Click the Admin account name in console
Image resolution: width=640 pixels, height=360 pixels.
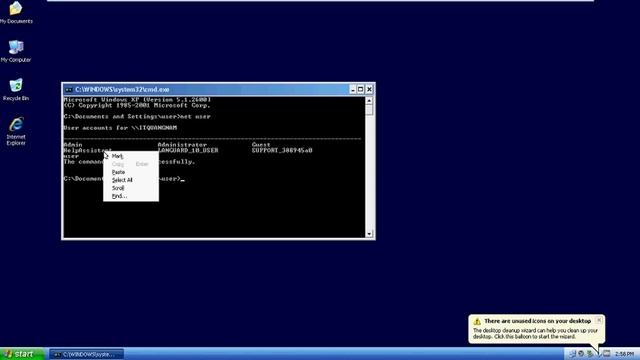pos(73,144)
